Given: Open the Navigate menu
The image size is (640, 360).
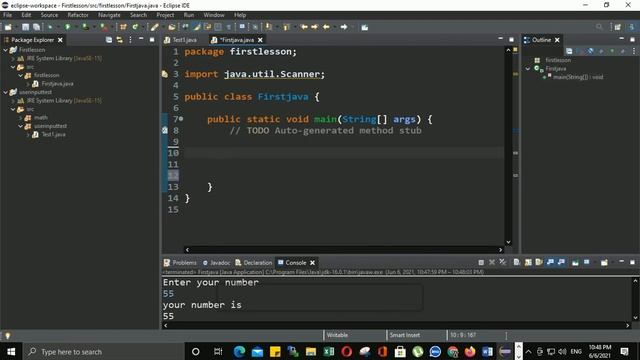Looking at the screenshot, I should pyautogui.click(x=109, y=15).
